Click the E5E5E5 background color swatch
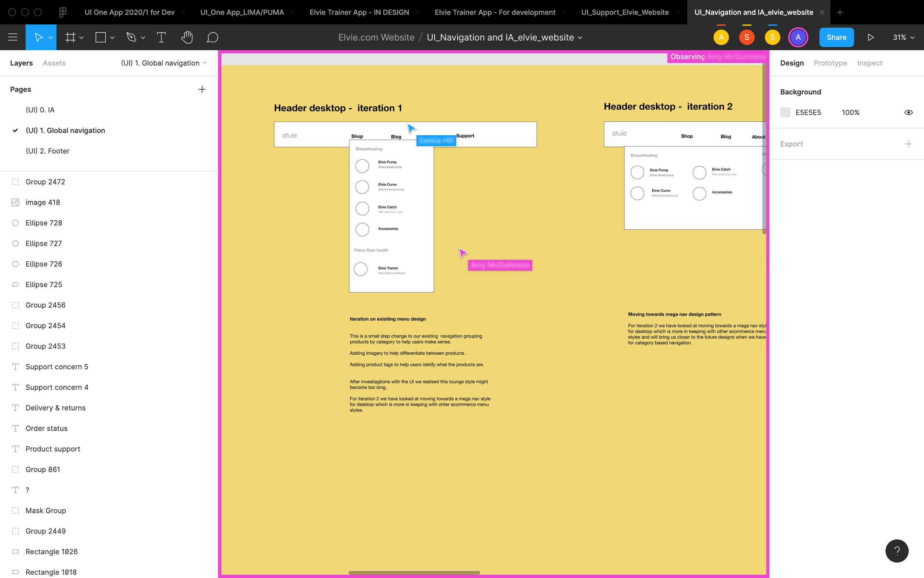Image resolution: width=924 pixels, height=578 pixels. pyautogui.click(x=785, y=112)
